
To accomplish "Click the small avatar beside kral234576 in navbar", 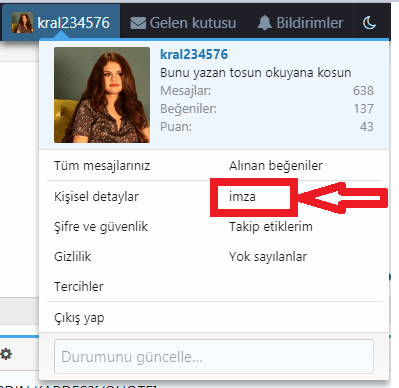I will (22, 23).
